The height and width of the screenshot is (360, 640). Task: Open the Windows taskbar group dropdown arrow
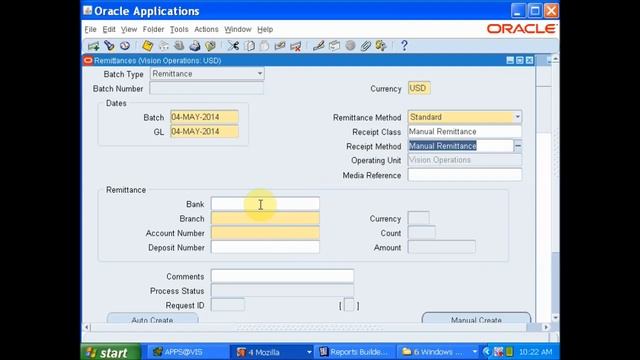pos(474,352)
